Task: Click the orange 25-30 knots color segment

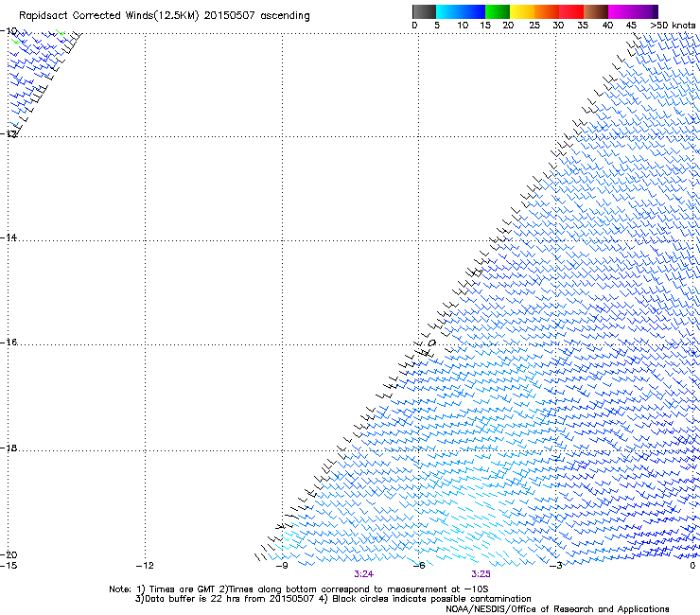Action: pos(547,11)
